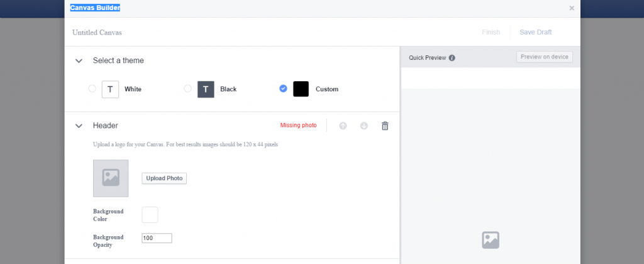Delete the Header section with trash icon
Screen dimensions: 644x264
pyautogui.click(x=385, y=125)
